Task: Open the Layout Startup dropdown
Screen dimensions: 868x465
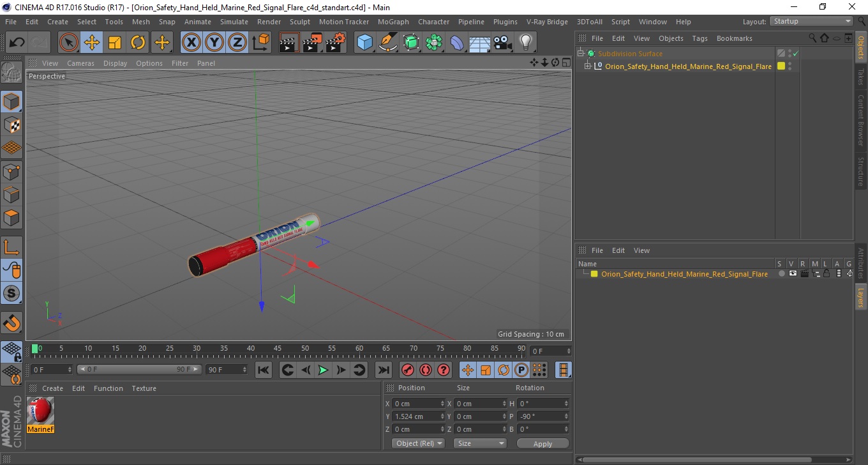Action: click(811, 21)
